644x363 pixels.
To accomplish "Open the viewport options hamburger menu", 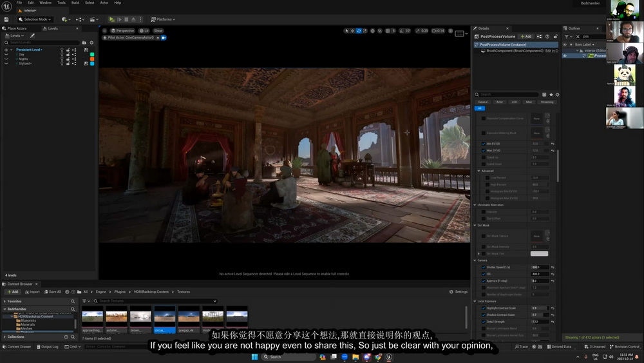I will click(x=105, y=31).
